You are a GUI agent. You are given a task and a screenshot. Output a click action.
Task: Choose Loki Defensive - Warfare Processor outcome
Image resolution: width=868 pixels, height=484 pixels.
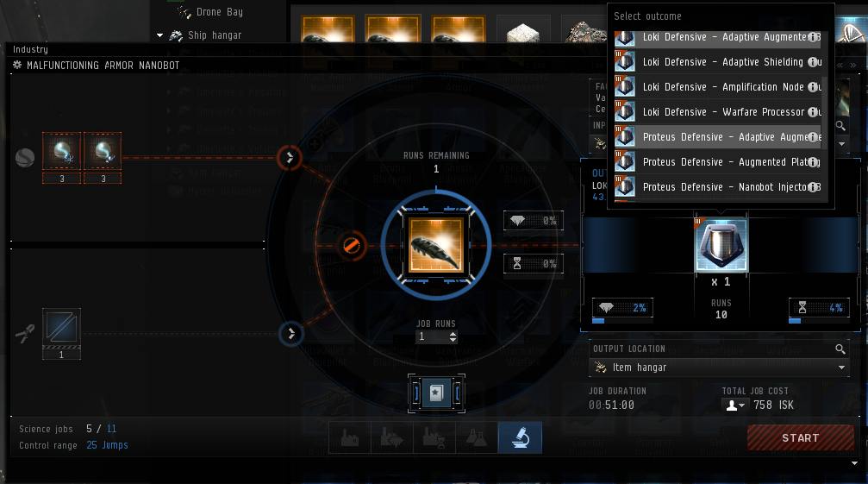click(717, 112)
